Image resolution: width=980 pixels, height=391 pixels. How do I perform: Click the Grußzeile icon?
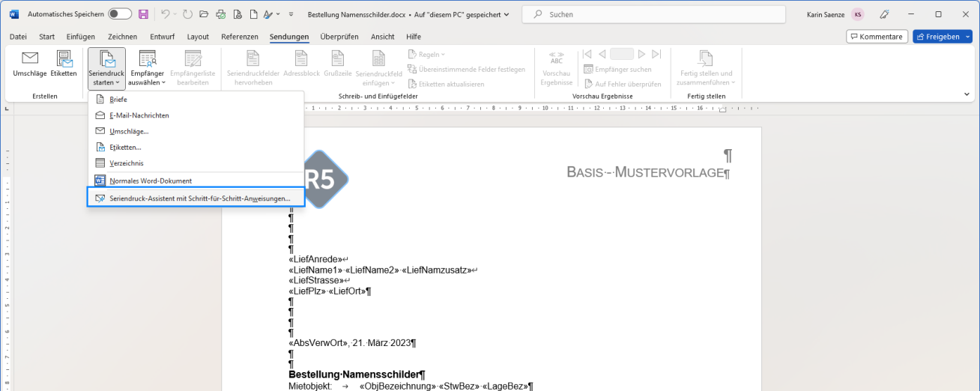[338, 58]
